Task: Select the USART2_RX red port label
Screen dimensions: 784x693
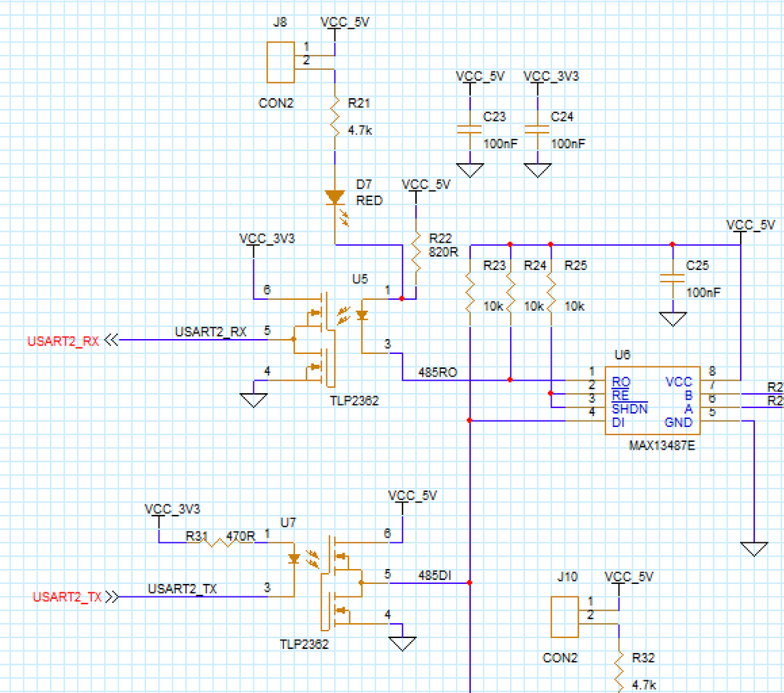Action: (63, 341)
